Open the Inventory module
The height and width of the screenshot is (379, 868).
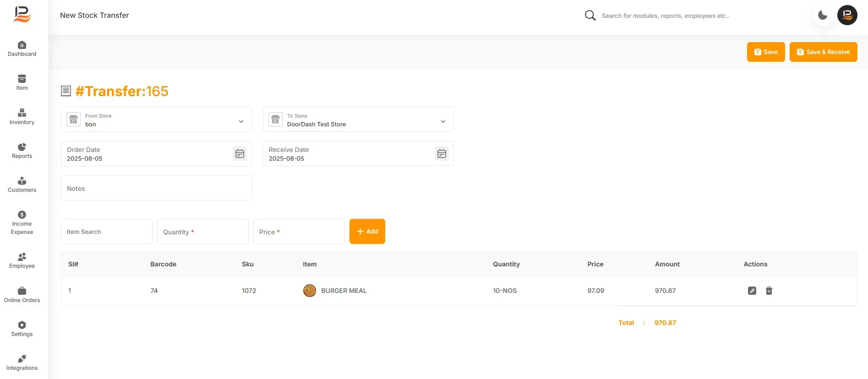(22, 117)
